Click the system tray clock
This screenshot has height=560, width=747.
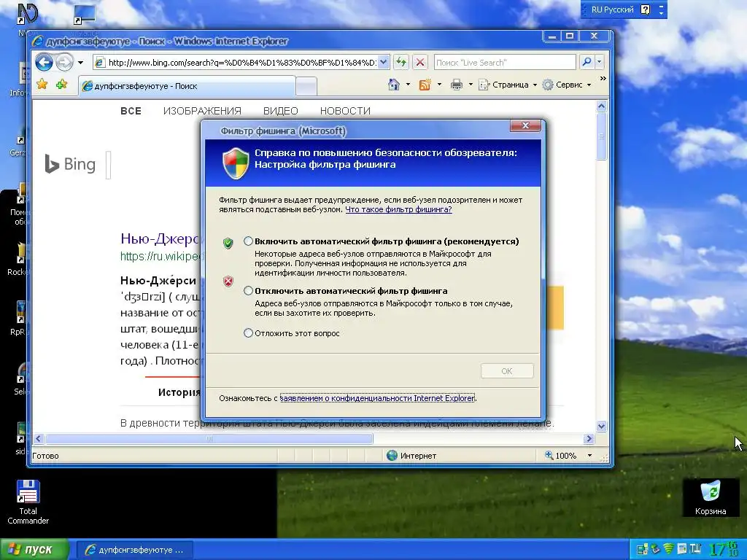pos(723,549)
